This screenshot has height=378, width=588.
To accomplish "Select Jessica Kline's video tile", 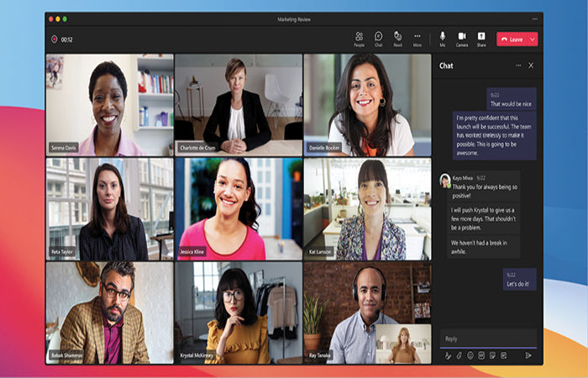I will [x=238, y=209].
